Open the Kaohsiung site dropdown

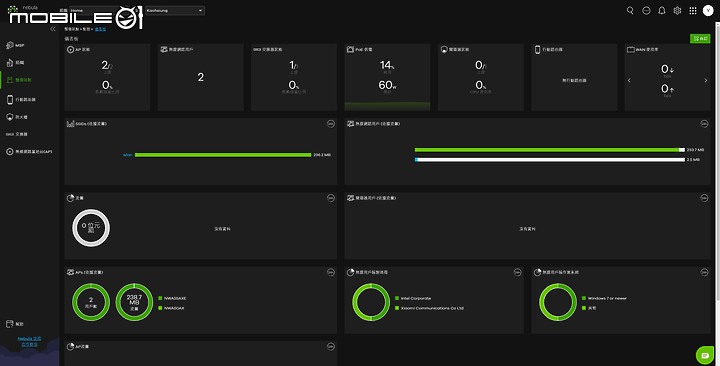pyautogui.click(x=174, y=10)
